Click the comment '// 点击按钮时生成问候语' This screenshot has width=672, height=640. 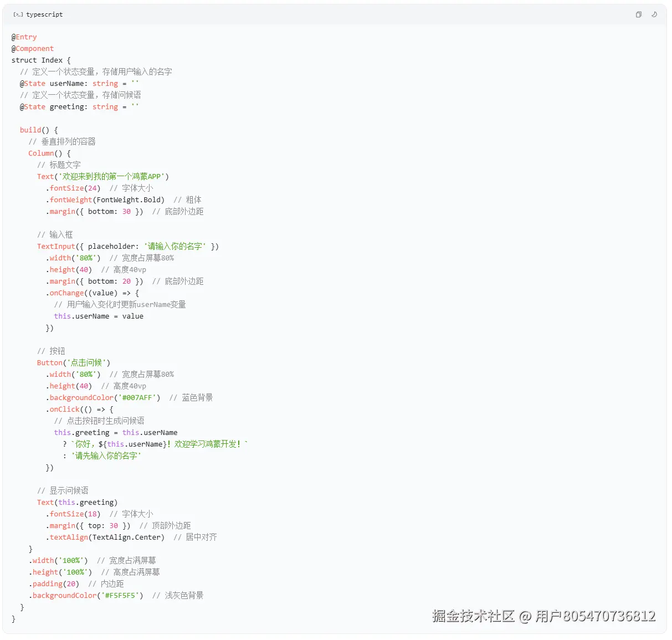tap(99, 421)
